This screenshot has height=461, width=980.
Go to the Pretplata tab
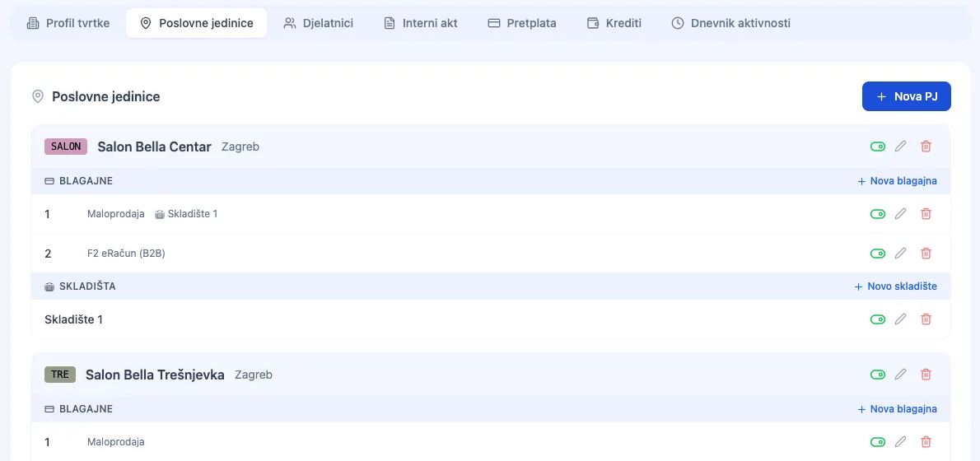click(x=522, y=23)
